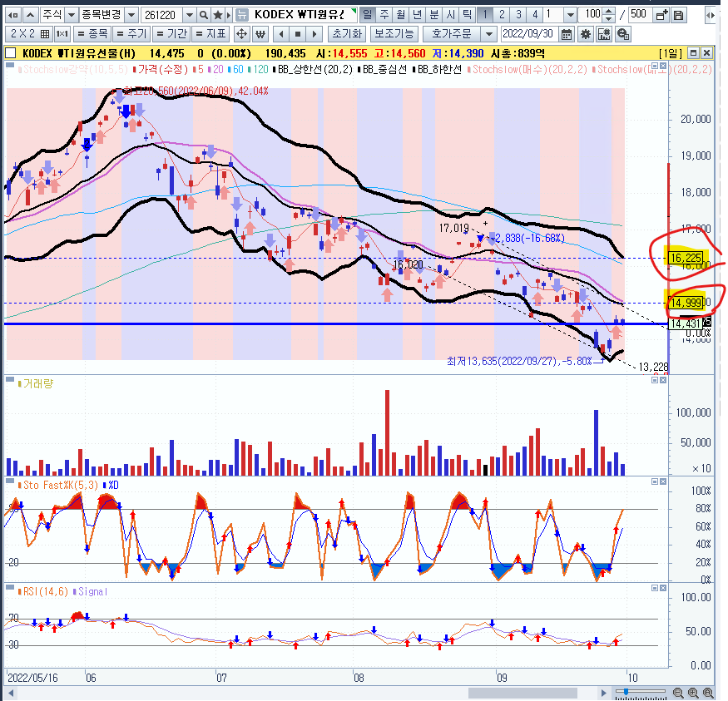Click the 호가주문 order button

pos(452,34)
